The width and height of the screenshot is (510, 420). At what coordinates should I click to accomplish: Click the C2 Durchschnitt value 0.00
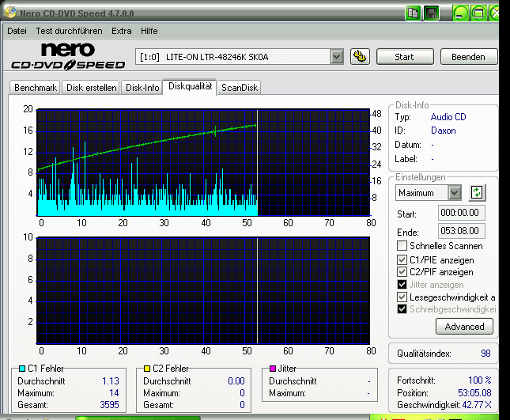tap(236, 381)
